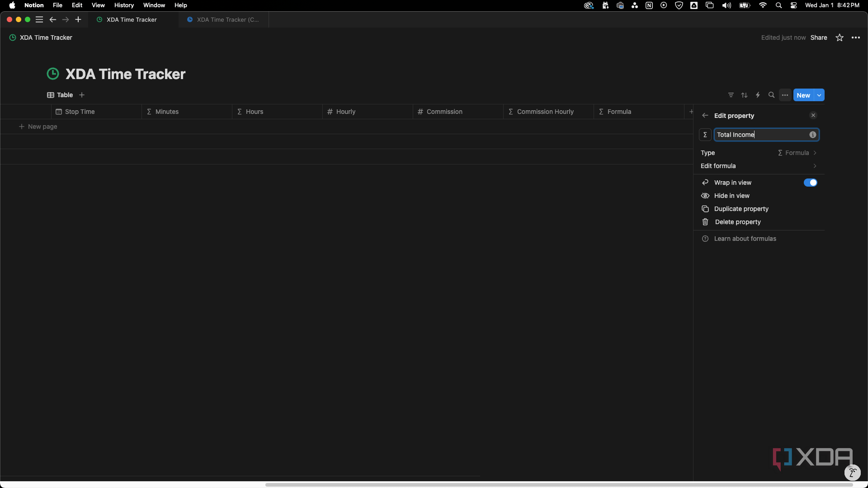Go back from Edit property panel
Viewport: 868px width, 488px height.
[x=705, y=116]
